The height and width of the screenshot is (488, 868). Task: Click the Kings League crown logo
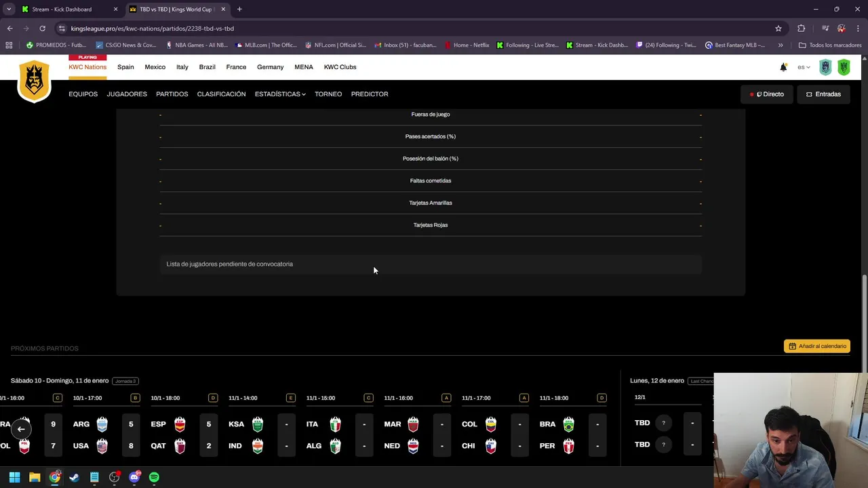tap(34, 81)
